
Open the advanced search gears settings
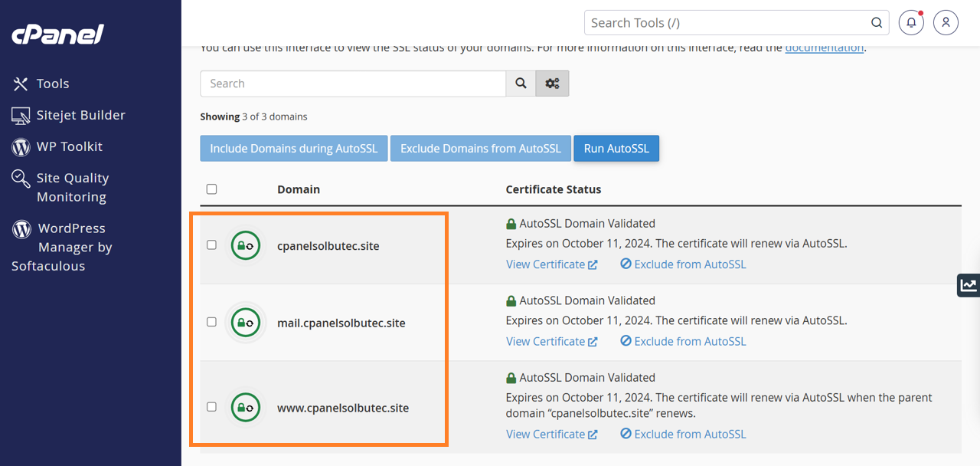click(552, 84)
